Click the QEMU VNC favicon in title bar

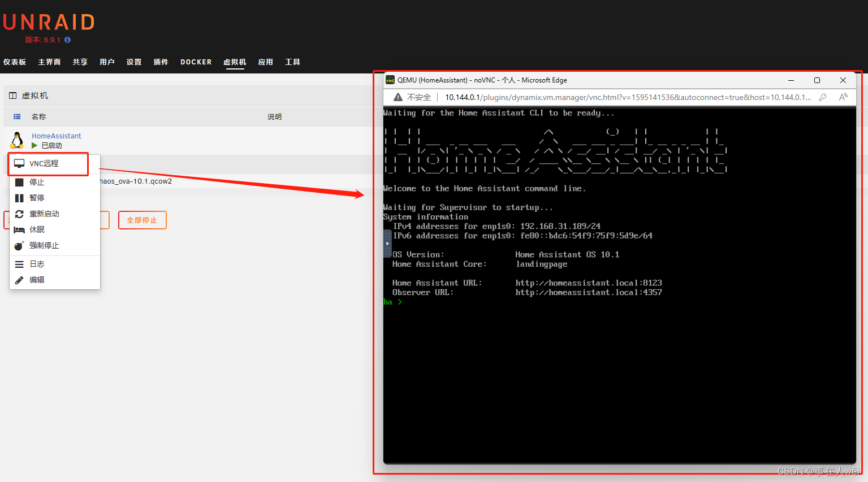390,80
